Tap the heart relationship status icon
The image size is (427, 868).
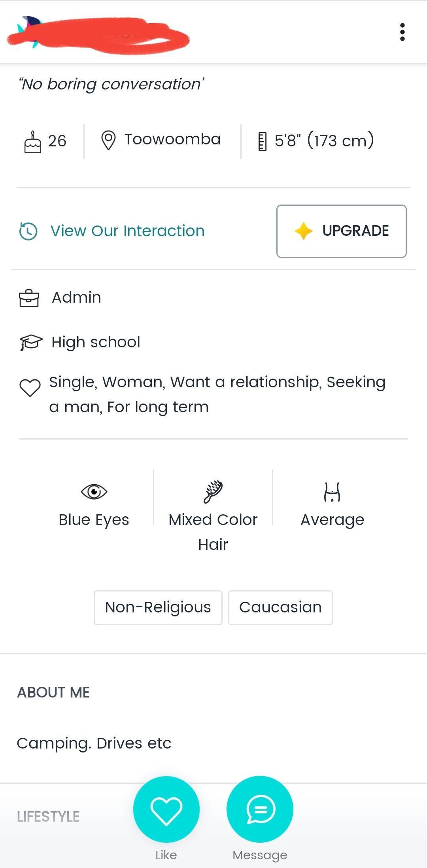tap(30, 388)
